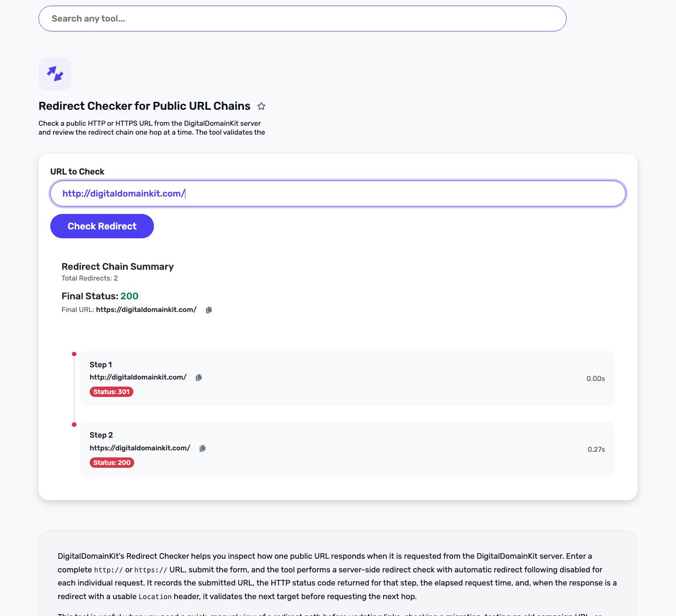Click inside the URL to Check input
Screen dimensions: 676x616
click(x=338, y=194)
